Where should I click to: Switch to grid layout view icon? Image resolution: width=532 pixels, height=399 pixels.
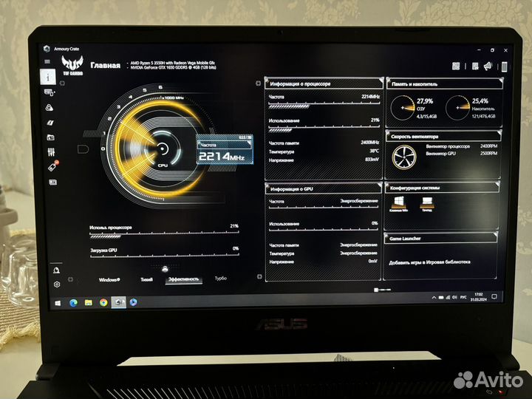pos(456,66)
